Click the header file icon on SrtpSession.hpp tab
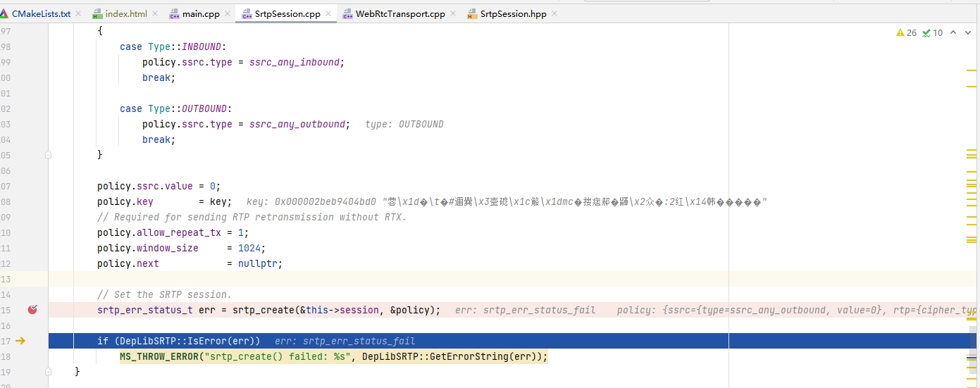Image resolution: width=980 pixels, height=388 pixels. [472, 13]
